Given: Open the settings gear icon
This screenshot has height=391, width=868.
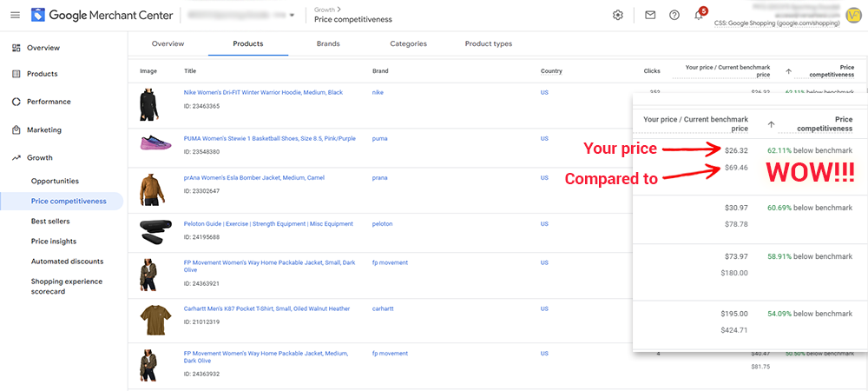Looking at the screenshot, I should [618, 15].
